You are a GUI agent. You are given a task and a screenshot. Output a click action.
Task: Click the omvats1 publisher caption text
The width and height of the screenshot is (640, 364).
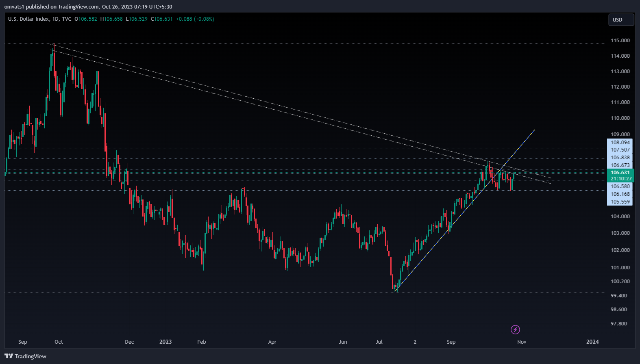pyautogui.click(x=88, y=6)
